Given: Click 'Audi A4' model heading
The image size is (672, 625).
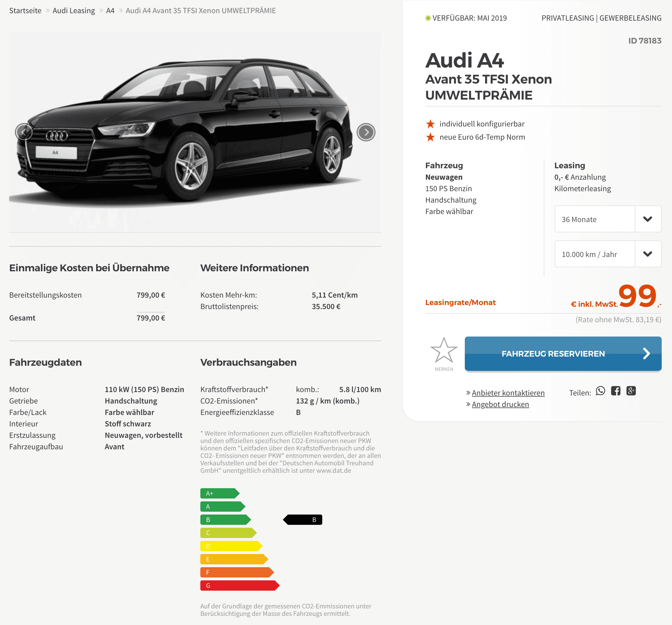Looking at the screenshot, I should pos(465,60).
